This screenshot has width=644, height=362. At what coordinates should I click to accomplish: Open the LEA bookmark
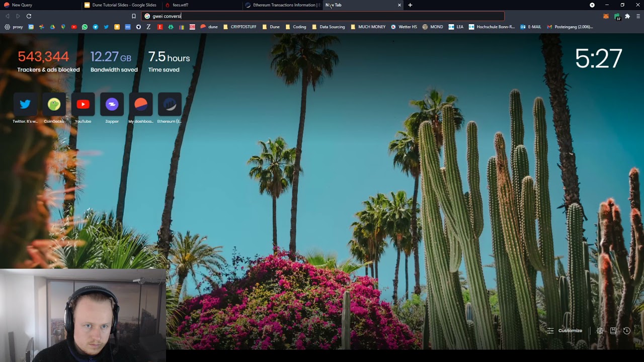point(456,27)
